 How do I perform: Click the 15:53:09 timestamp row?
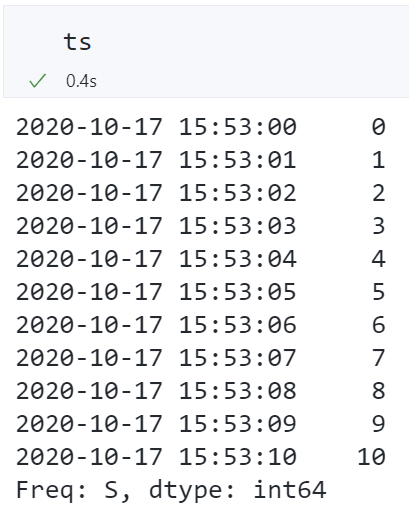[201, 424]
